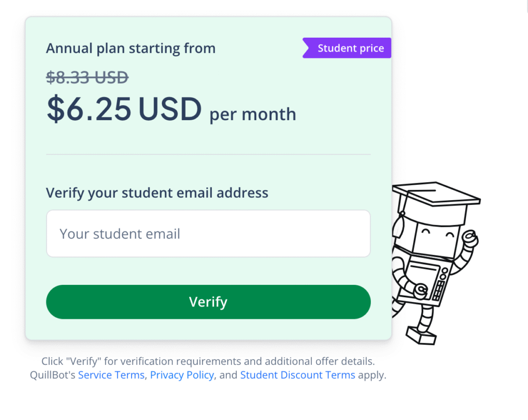Click the per month text
528x420 pixels.
[253, 114]
